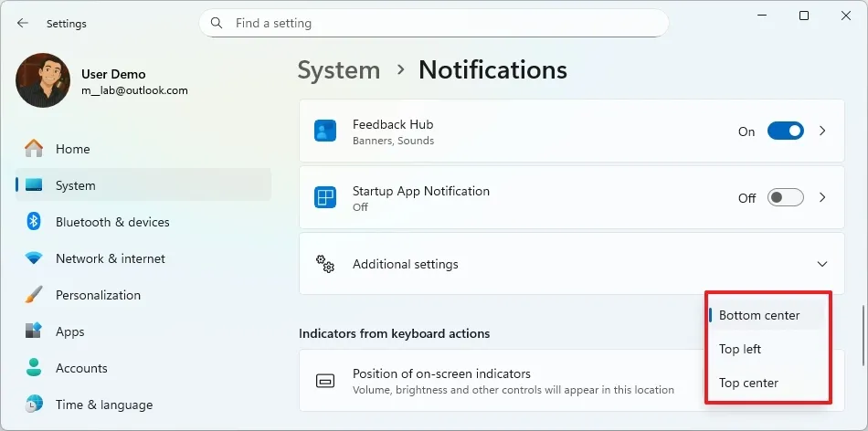Viewport: 868px width, 431px height.
Task: Turn off Feedback Hub notifications toggle
Action: 785,131
